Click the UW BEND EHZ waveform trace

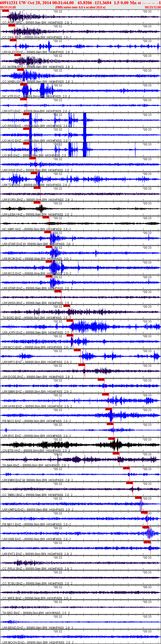pos(80,622)
